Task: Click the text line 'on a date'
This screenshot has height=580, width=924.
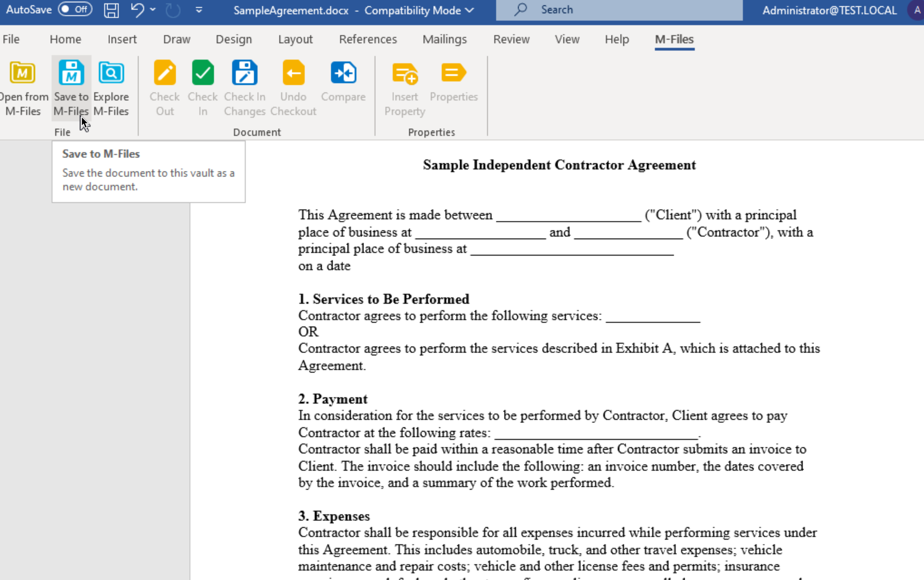Action: [325, 266]
